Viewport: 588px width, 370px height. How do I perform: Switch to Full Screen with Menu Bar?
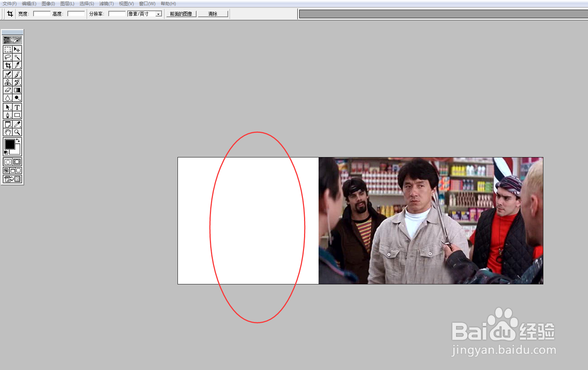tap(12, 170)
